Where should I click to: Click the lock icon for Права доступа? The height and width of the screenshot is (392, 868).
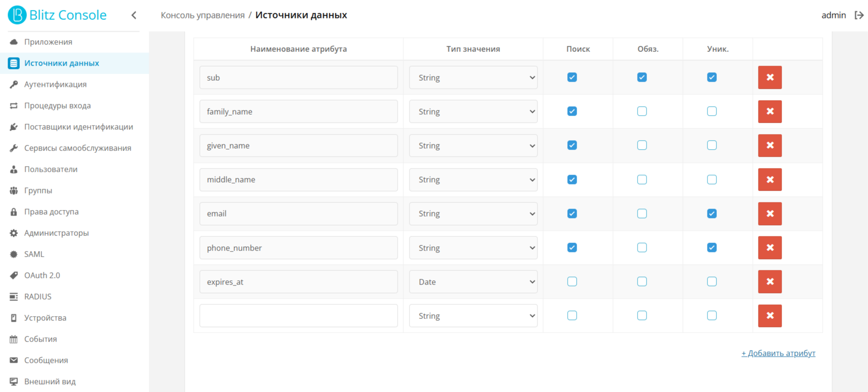14,212
